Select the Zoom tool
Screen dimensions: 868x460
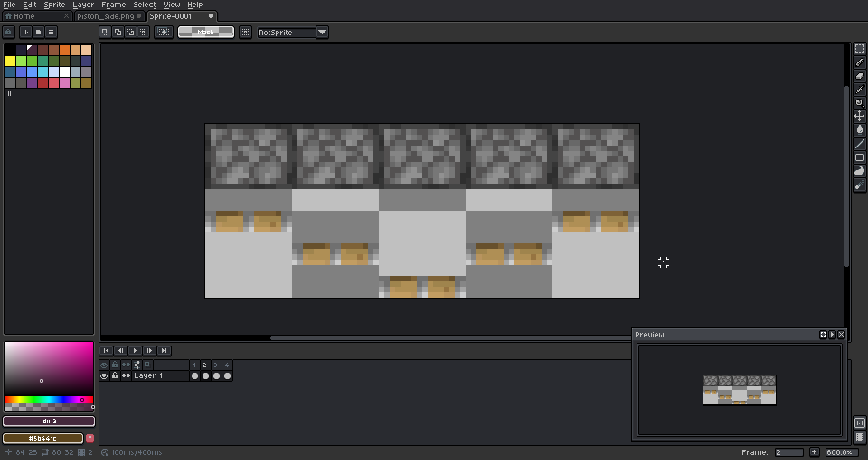859,103
